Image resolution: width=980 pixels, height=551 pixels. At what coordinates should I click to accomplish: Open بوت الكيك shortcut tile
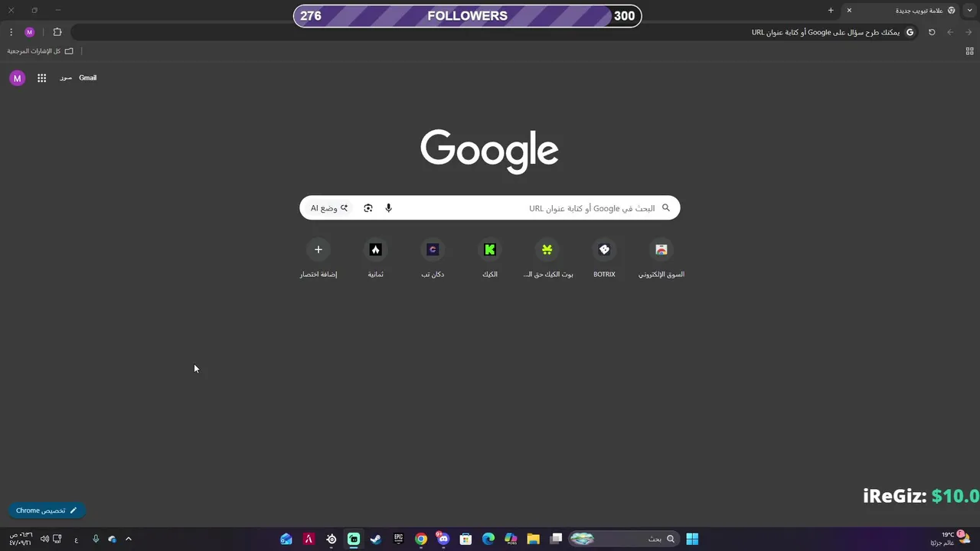(x=547, y=259)
